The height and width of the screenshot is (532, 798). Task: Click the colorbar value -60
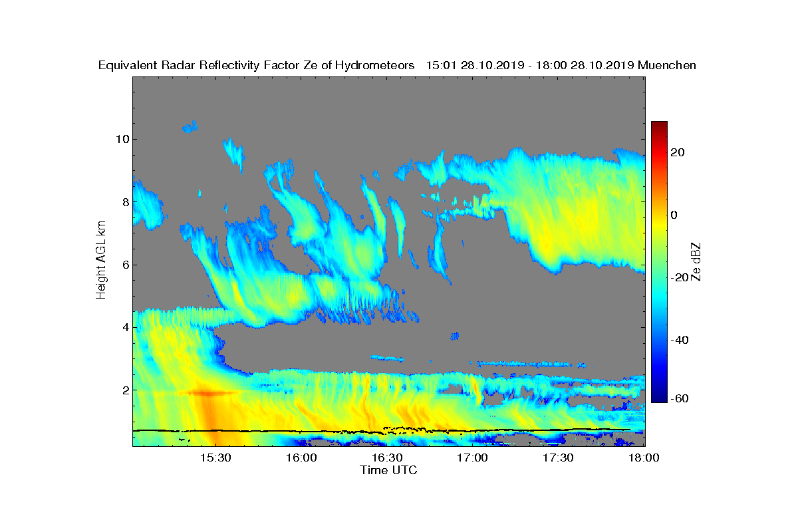(679, 398)
